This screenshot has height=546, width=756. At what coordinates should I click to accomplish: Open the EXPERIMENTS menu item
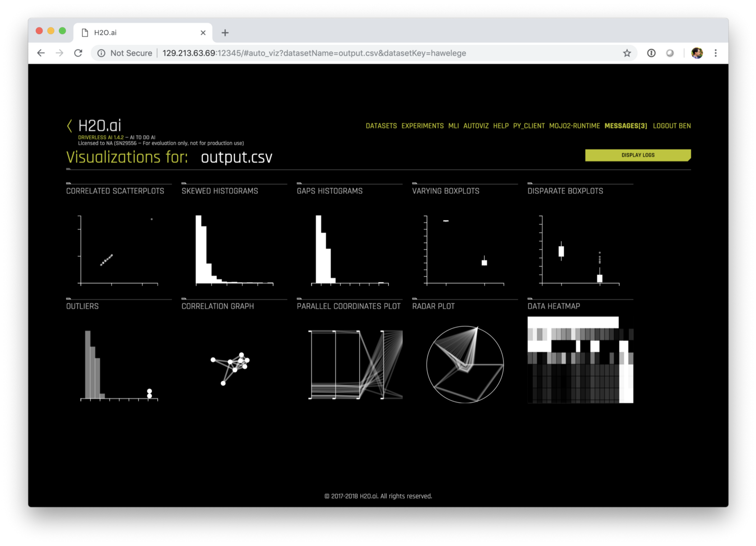click(423, 126)
